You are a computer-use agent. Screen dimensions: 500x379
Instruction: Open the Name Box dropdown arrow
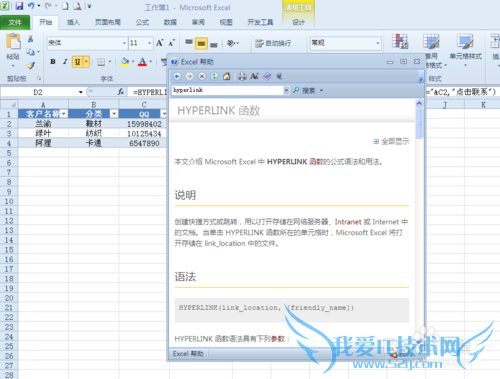pyautogui.click(x=80, y=92)
